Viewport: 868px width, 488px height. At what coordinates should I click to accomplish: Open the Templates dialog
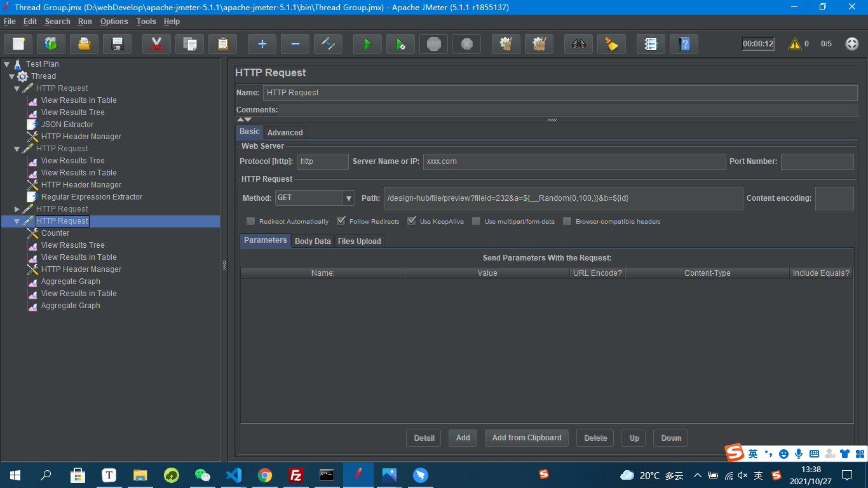tap(51, 44)
